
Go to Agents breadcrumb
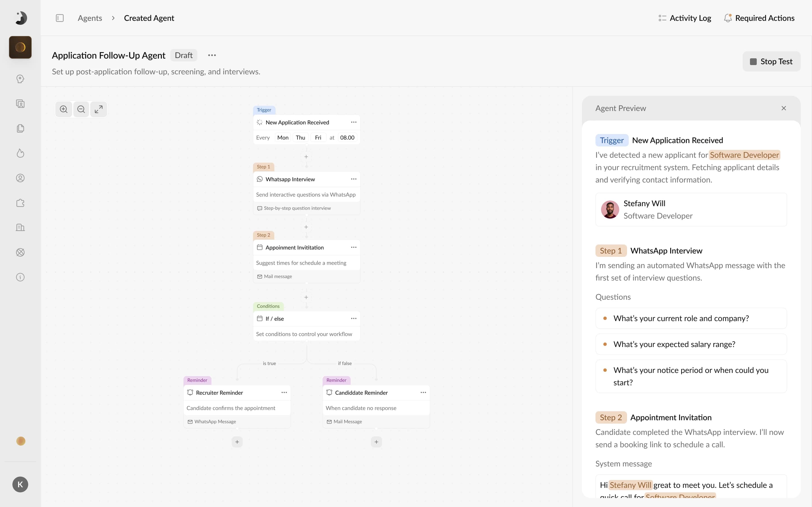[90, 18]
